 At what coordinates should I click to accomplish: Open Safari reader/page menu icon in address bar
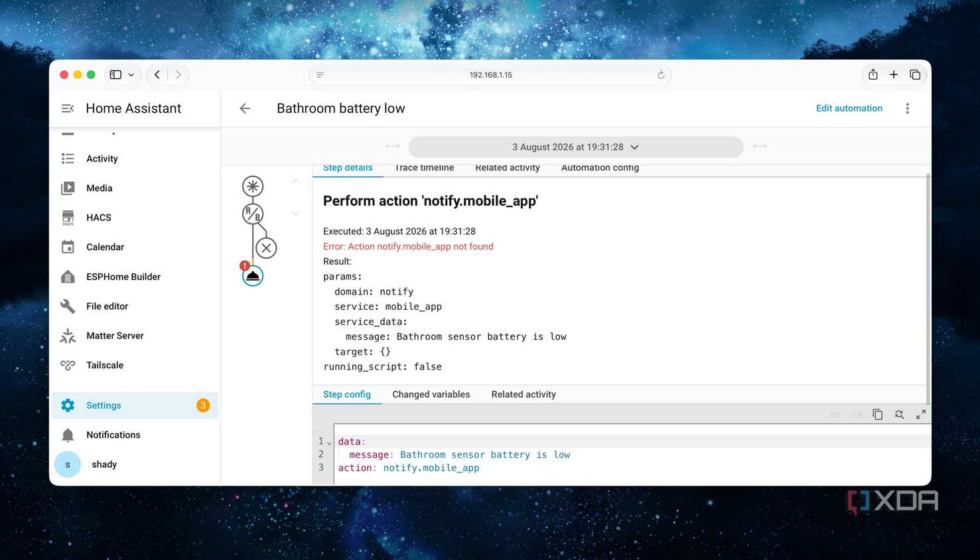(x=320, y=75)
